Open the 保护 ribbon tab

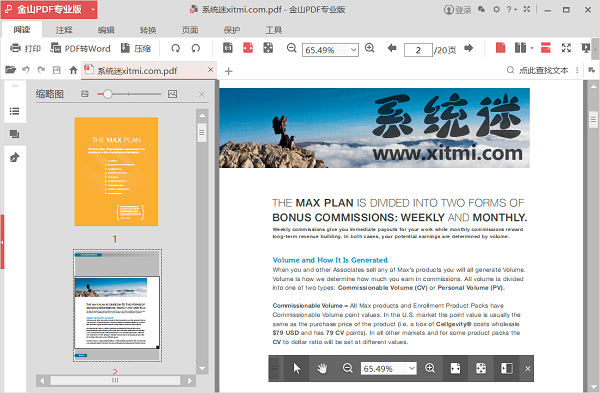232,30
